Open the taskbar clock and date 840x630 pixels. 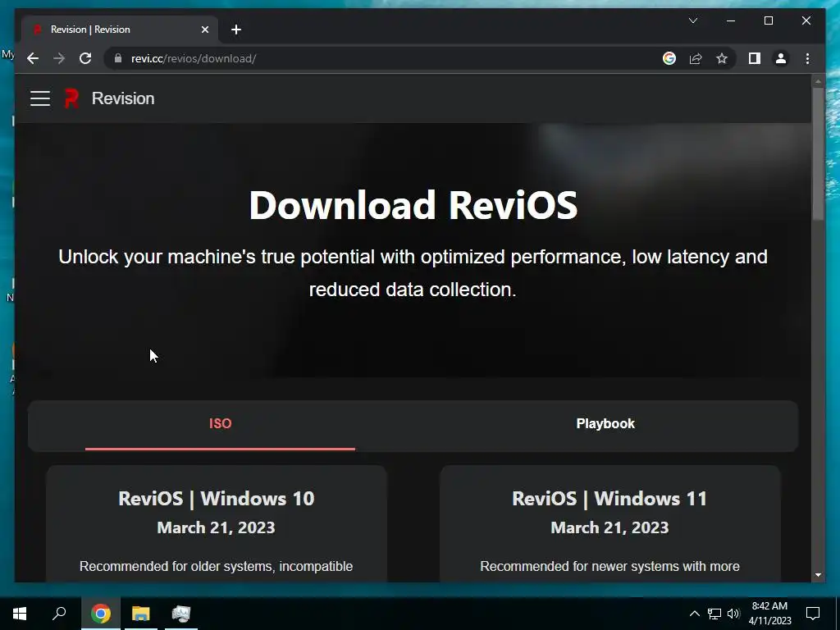pos(769,614)
